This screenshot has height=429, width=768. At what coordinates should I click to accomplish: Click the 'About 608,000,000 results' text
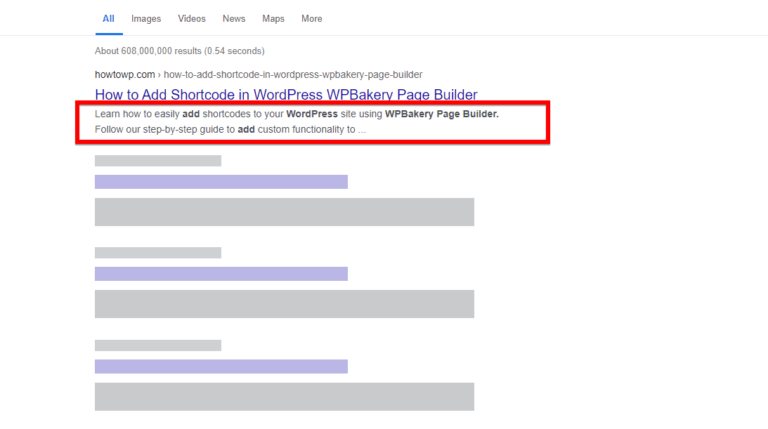tap(180, 51)
